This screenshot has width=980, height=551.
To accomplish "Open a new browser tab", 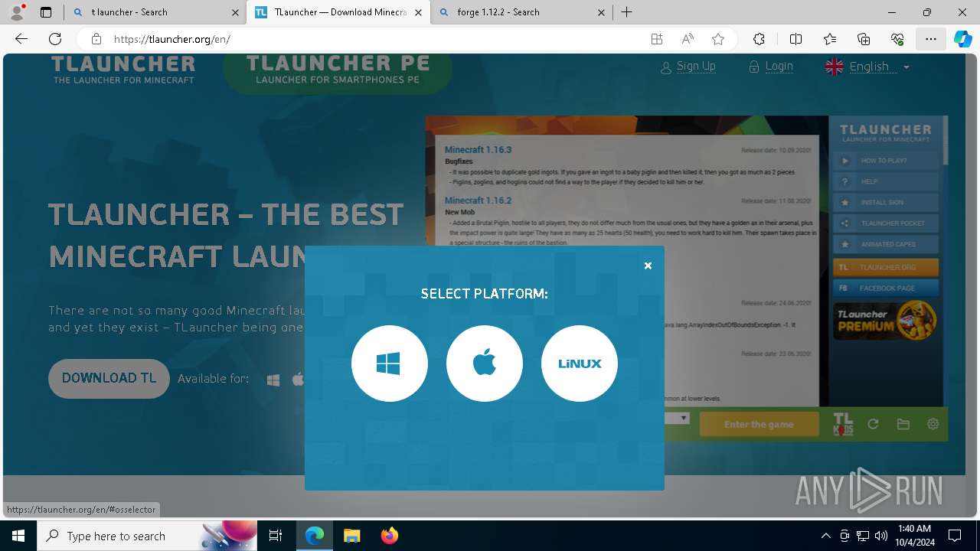I will [x=627, y=12].
